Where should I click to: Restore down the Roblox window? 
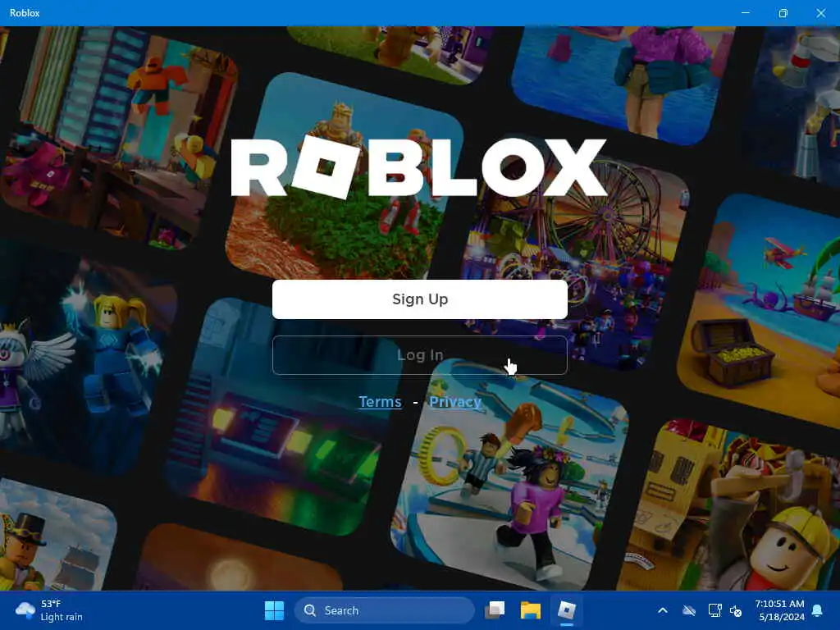point(783,13)
